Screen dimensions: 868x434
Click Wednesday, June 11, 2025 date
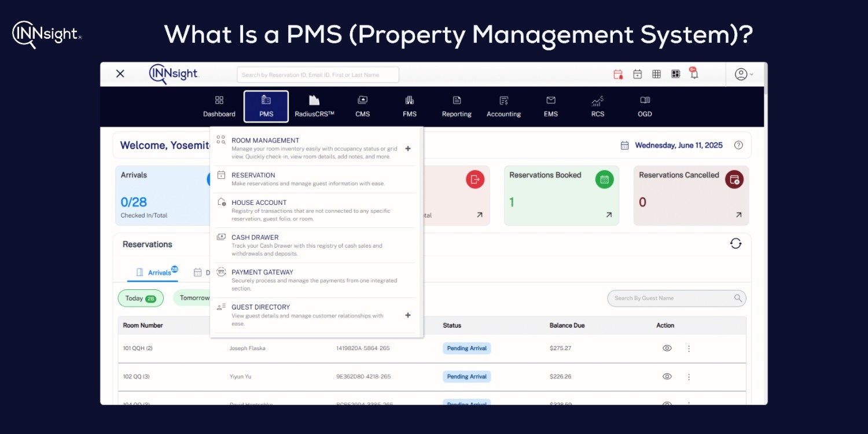[x=679, y=145]
